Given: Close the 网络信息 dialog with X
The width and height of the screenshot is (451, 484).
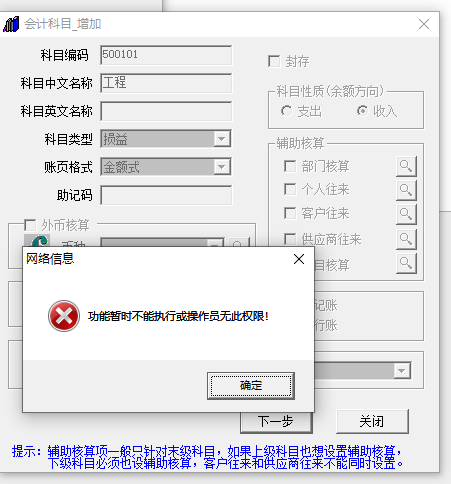Looking at the screenshot, I should pyautogui.click(x=299, y=259).
